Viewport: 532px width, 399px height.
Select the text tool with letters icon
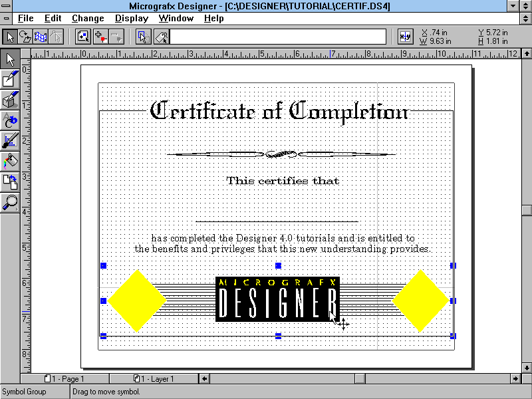(10, 120)
